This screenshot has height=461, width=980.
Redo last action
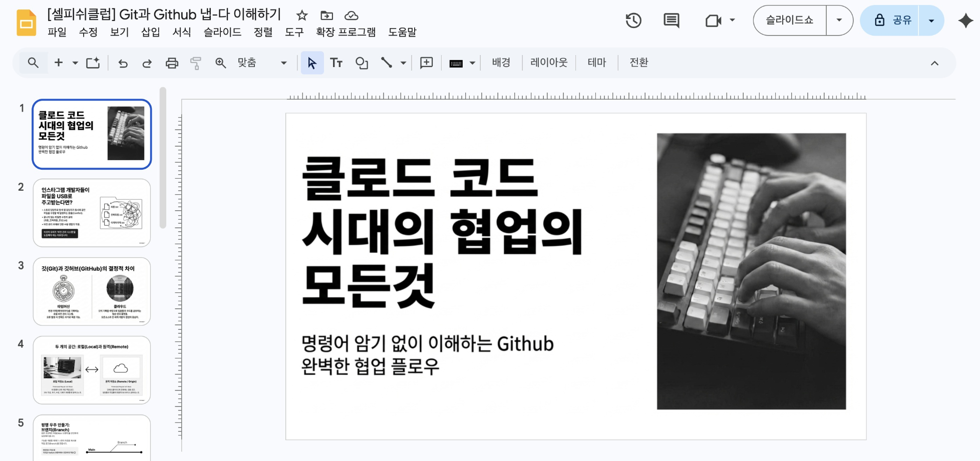point(147,63)
